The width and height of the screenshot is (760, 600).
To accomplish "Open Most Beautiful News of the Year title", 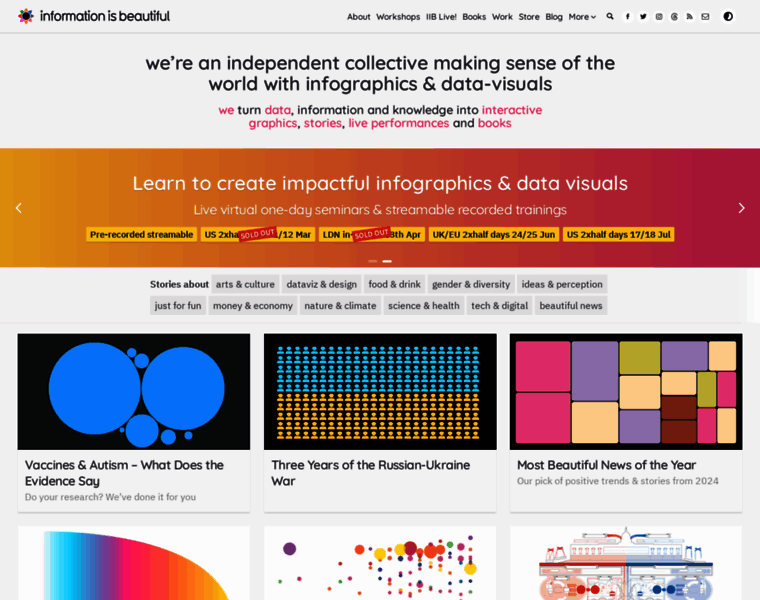I will click(x=606, y=465).
